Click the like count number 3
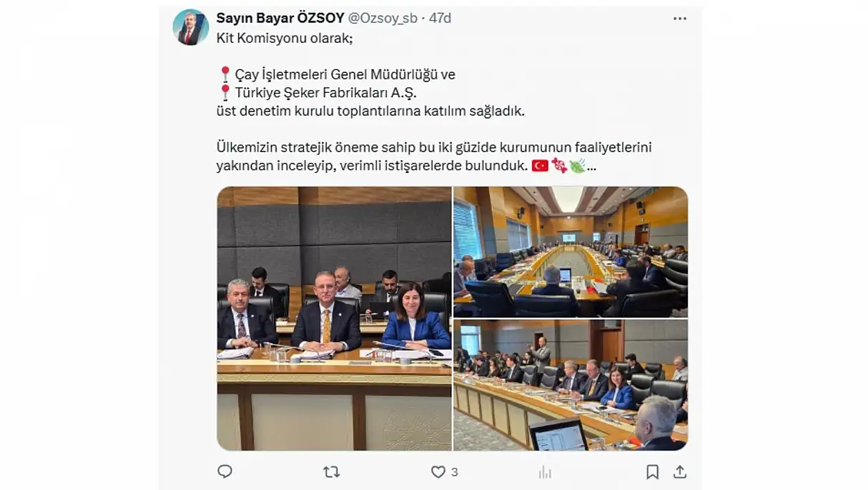Image resolution: width=868 pixels, height=490 pixels. [455, 472]
